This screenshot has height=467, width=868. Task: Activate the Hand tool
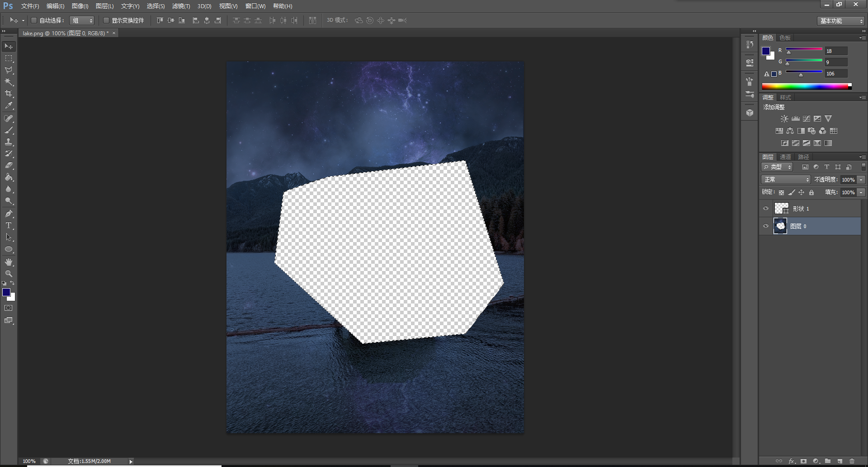pos(9,262)
